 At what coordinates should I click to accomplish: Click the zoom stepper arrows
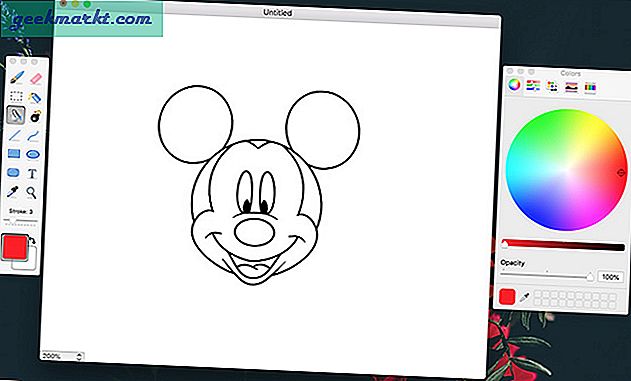(x=79, y=356)
